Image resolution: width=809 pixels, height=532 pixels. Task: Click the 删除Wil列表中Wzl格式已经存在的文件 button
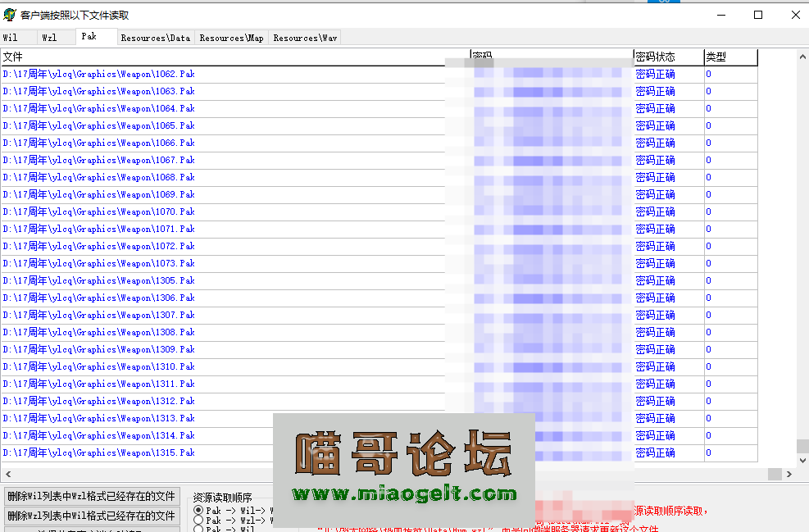(90, 496)
